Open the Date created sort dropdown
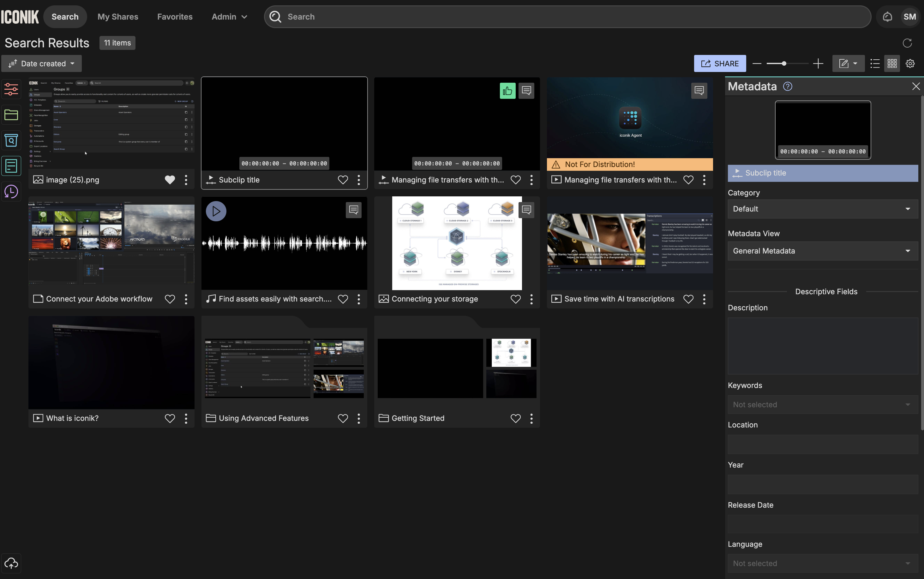Image resolution: width=924 pixels, height=579 pixels. pos(42,63)
